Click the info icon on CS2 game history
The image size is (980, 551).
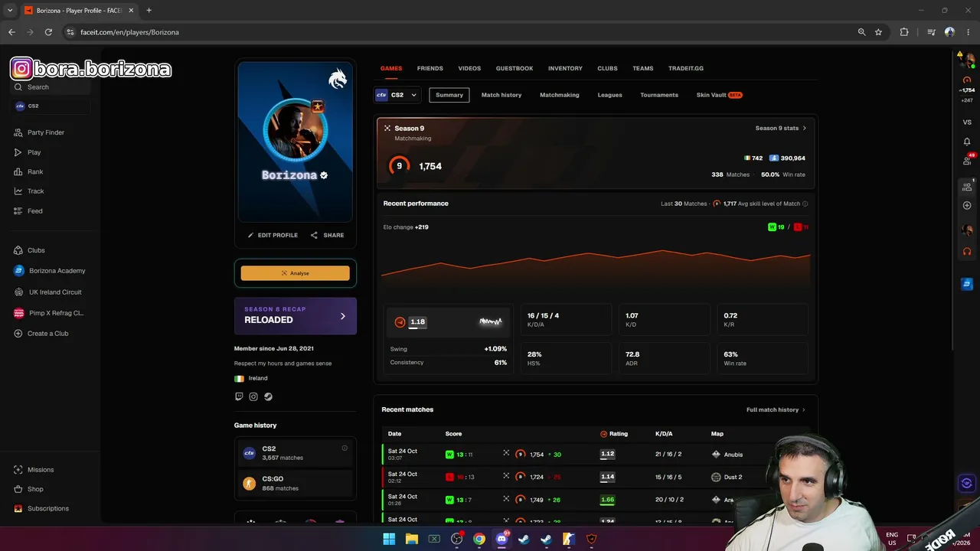coord(345,448)
